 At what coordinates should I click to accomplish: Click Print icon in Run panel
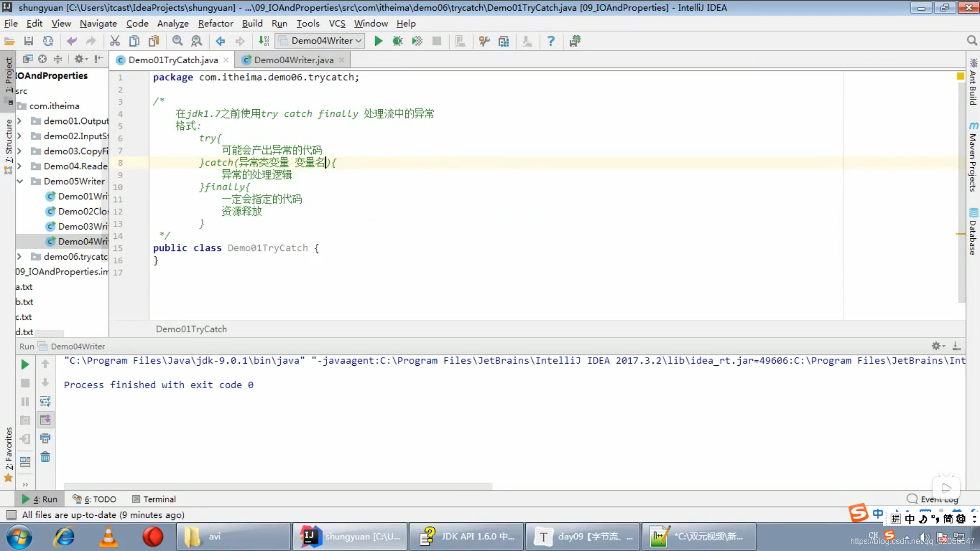tap(45, 438)
